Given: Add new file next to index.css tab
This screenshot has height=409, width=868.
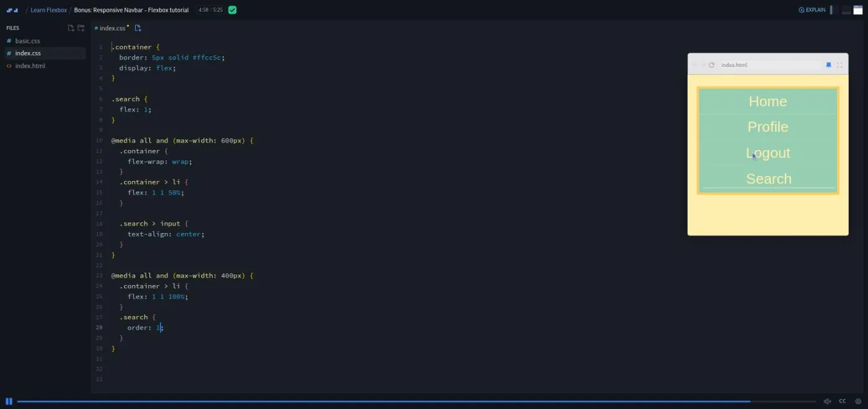Looking at the screenshot, I should coord(138,28).
